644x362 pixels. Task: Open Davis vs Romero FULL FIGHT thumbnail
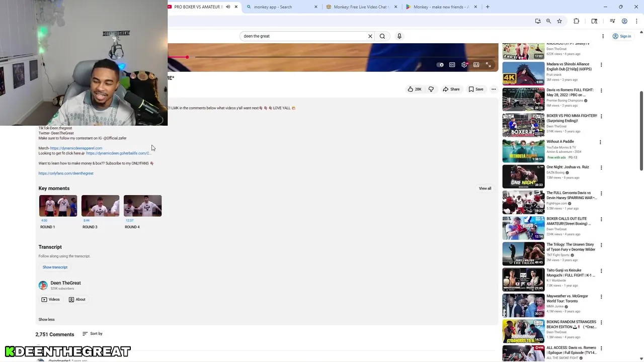tap(523, 99)
